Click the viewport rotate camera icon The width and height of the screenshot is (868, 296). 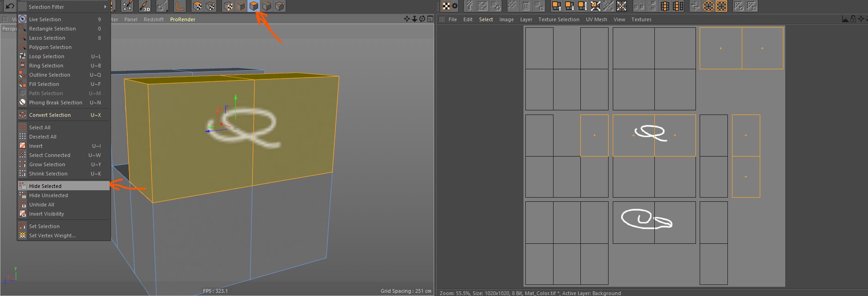click(422, 19)
